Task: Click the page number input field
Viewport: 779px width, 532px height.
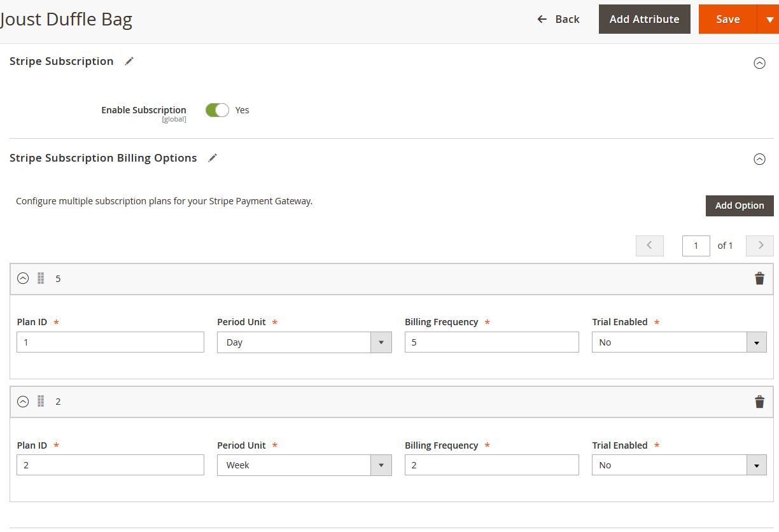Action: pyautogui.click(x=696, y=246)
